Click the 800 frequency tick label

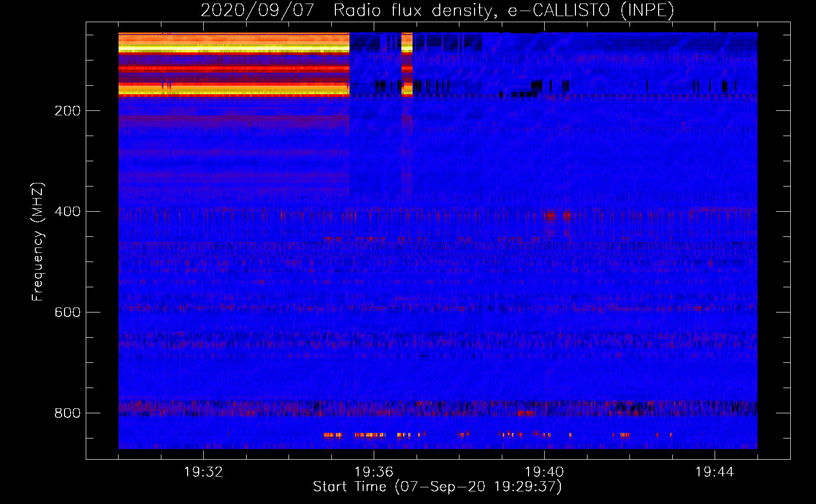tap(68, 413)
